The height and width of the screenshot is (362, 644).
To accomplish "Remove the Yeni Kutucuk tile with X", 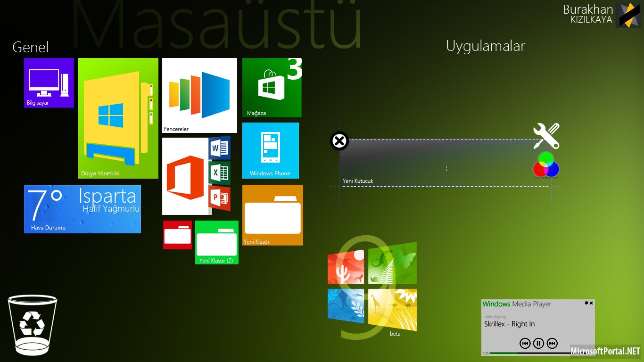I will tap(339, 141).
